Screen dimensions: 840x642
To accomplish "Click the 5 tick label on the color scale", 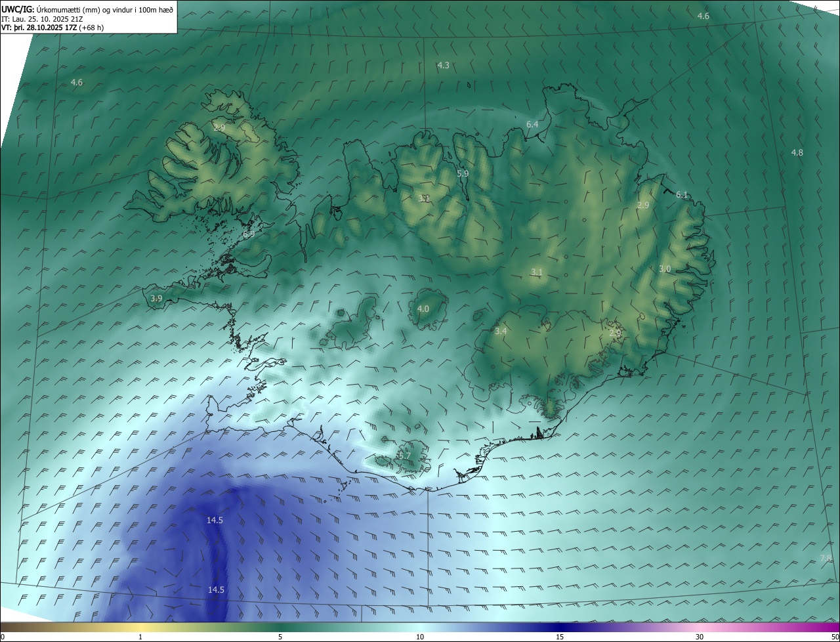I will [280, 637].
